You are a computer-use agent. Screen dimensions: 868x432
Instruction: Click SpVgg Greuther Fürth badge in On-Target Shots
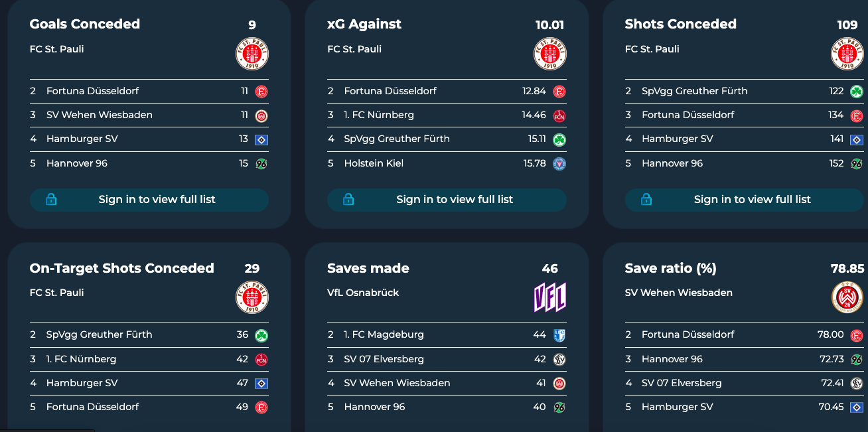click(x=261, y=335)
